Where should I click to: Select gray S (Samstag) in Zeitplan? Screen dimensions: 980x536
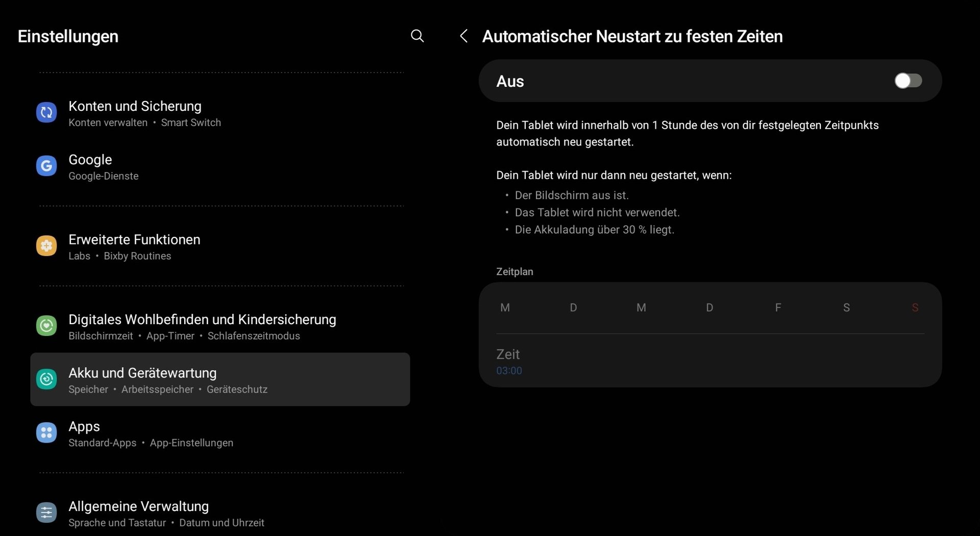click(846, 307)
